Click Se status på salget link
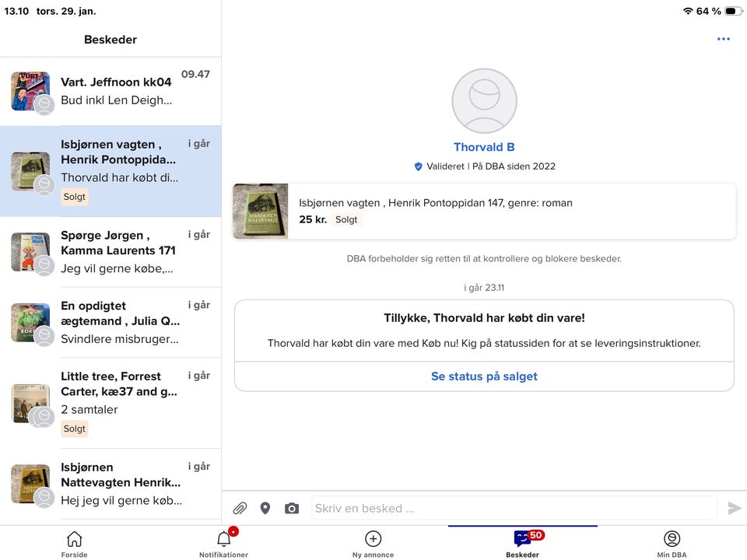Image resolution: width=747 pixels, height=560 pixels. (484, 376)
